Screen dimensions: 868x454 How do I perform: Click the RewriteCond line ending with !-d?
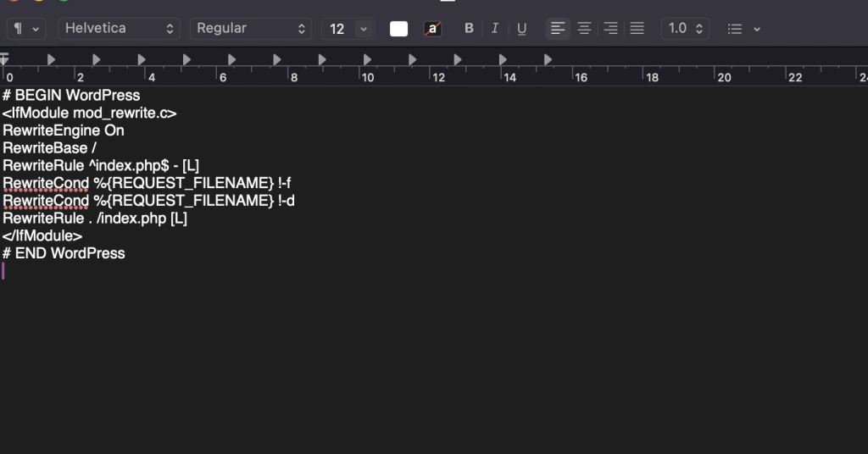click(148, 201)
